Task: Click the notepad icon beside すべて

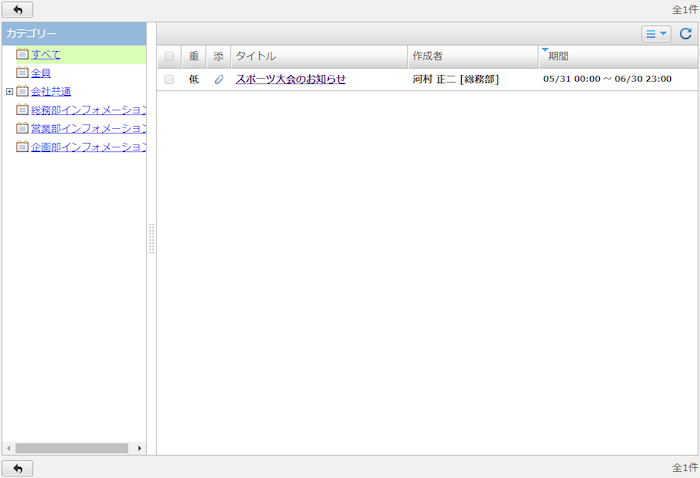Action: pos(23,54)
